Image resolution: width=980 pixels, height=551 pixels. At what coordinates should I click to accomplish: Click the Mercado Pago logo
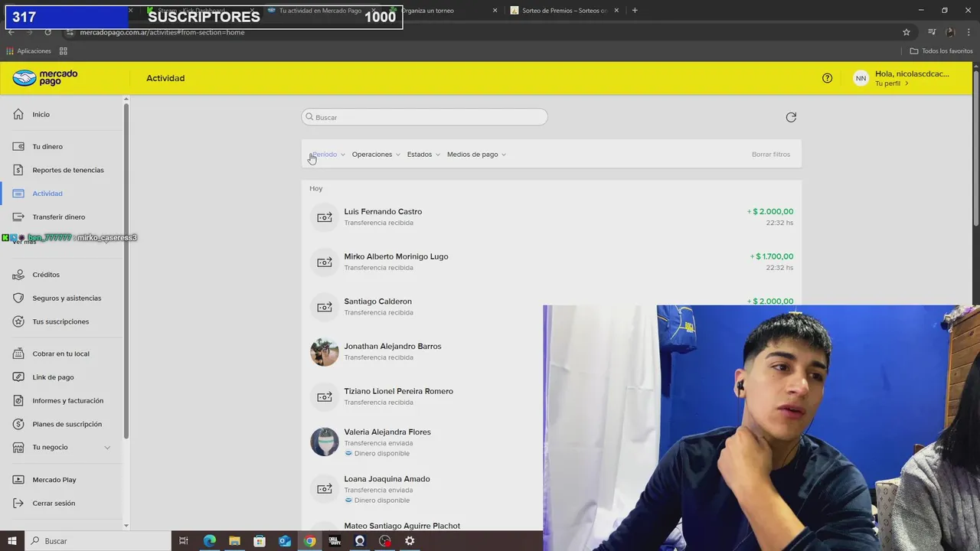pos(45,77)
